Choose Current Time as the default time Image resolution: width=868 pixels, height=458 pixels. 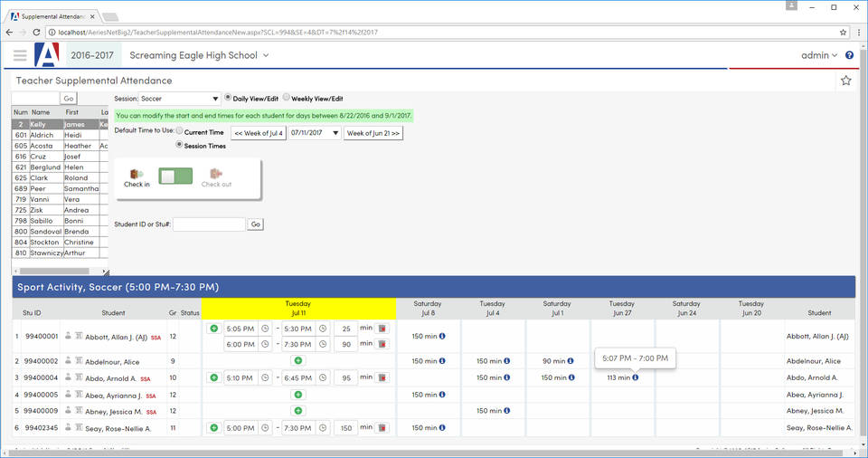coord(180,132)
